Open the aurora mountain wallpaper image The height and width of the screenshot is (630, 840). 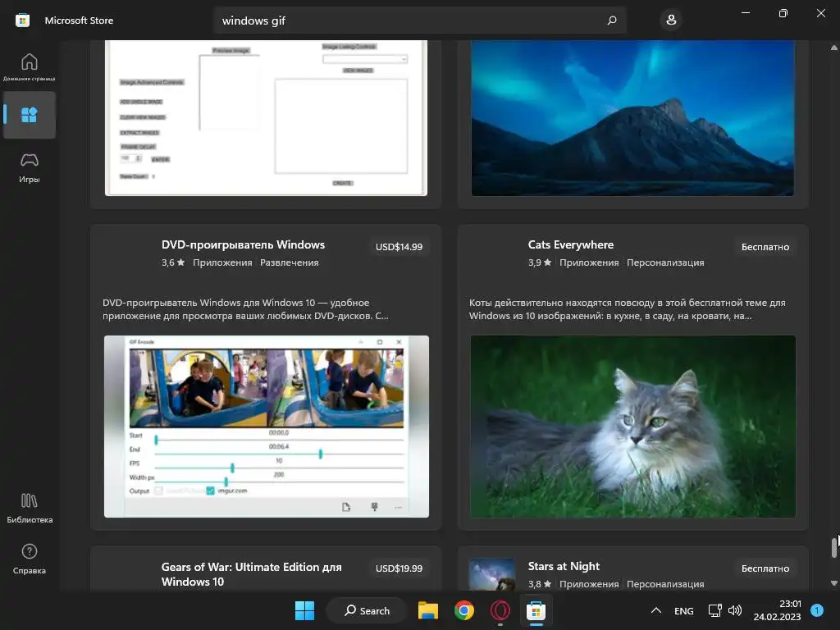coord(632,118)
